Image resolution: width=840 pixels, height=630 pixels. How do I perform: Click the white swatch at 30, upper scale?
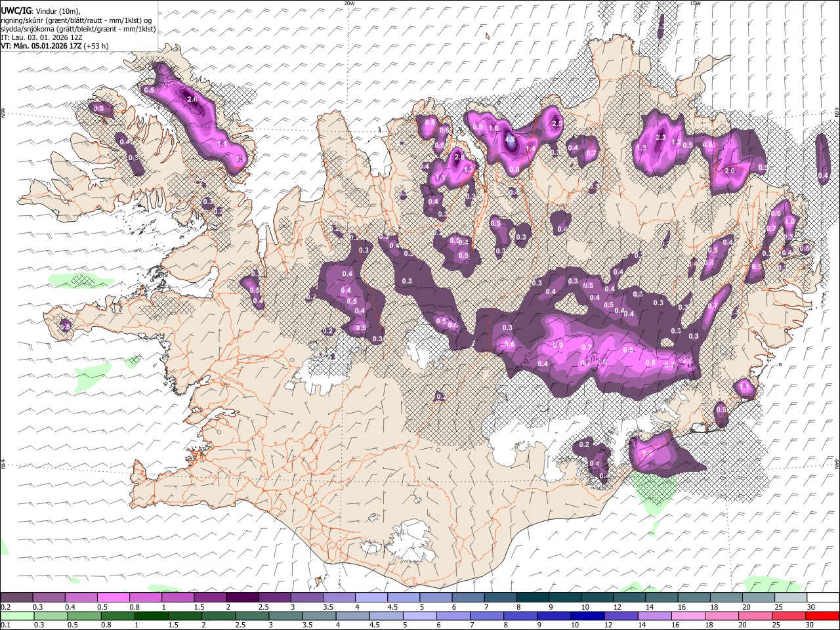pos(823,598)
